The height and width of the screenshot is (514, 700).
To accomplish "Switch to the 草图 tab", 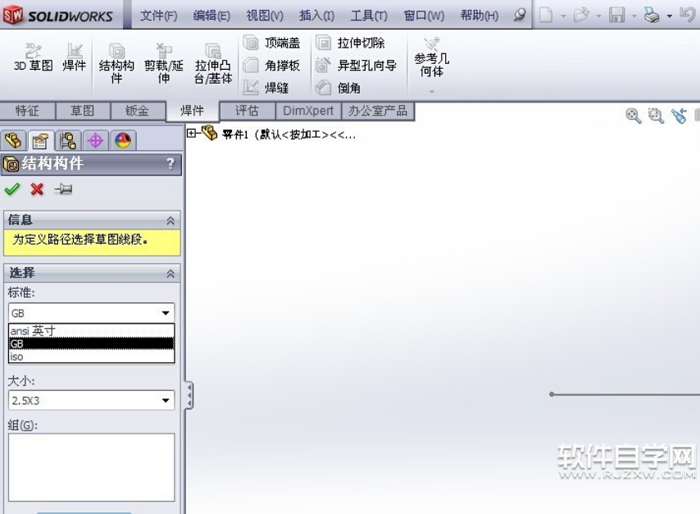I will (x=83, y=111).
